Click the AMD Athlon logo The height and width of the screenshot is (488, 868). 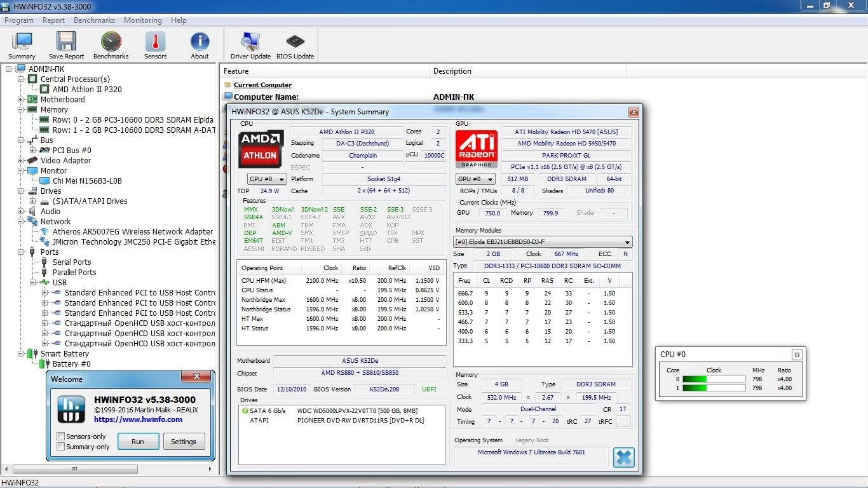point(261,149)
